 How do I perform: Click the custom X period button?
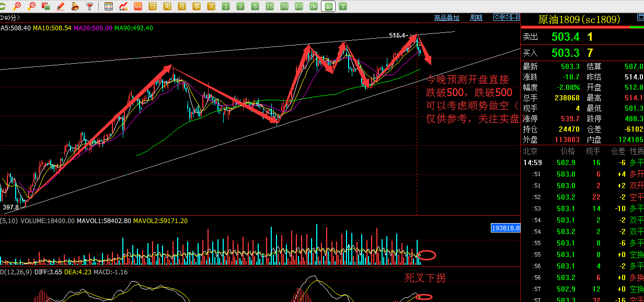coord(211,6)
